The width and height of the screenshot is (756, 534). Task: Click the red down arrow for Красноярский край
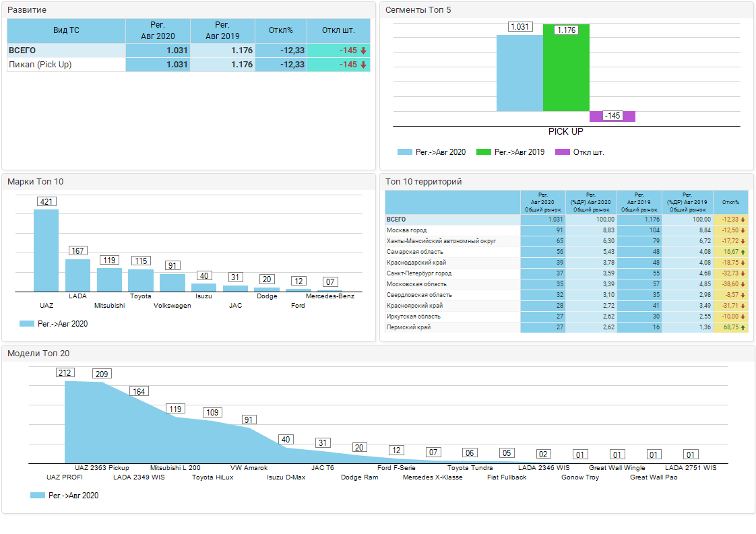coord(743,306)
